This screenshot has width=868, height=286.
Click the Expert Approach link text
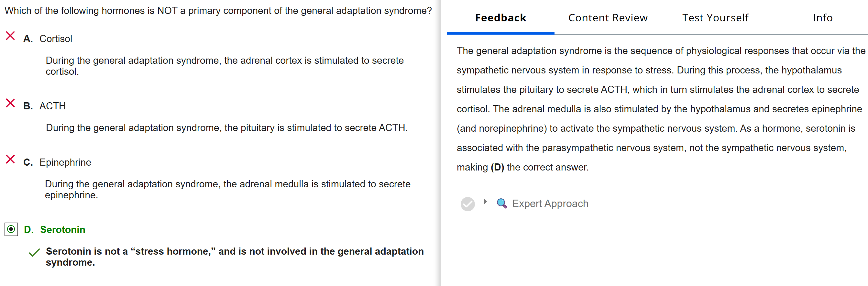tap(550, 203)
